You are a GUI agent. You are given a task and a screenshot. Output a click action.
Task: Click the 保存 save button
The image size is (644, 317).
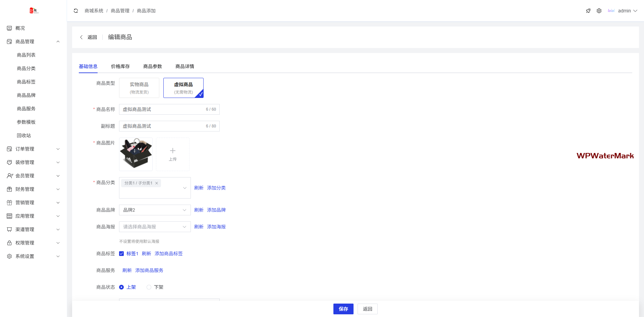(343, 309)
